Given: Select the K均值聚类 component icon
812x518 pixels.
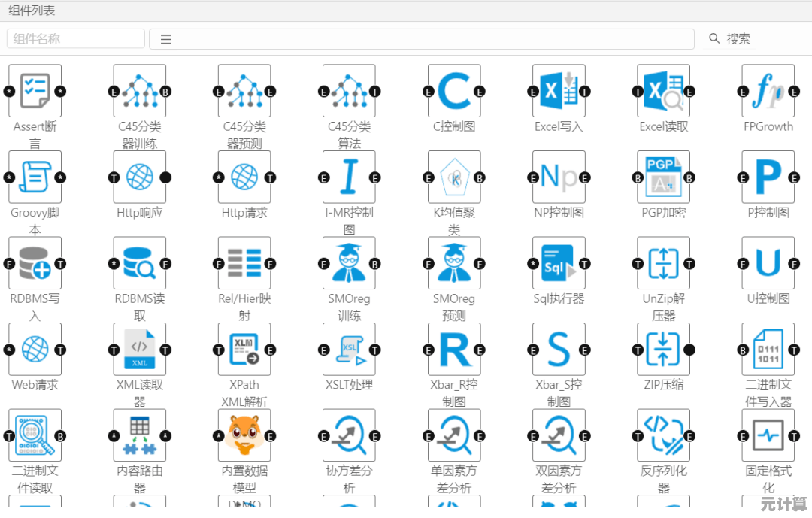Looking at the screenshot, I should pos(454,177).
